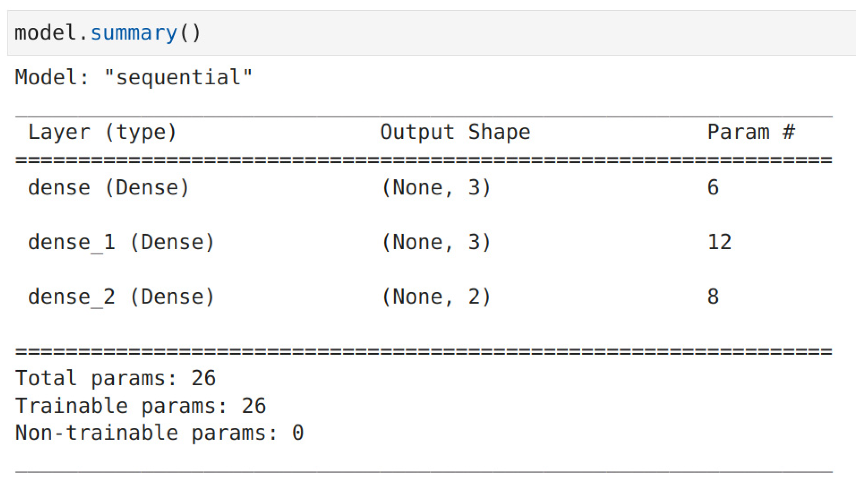Click output shape of dense_1 layer
Viewport: 868px width, 484px height.
tap(436, 242)
